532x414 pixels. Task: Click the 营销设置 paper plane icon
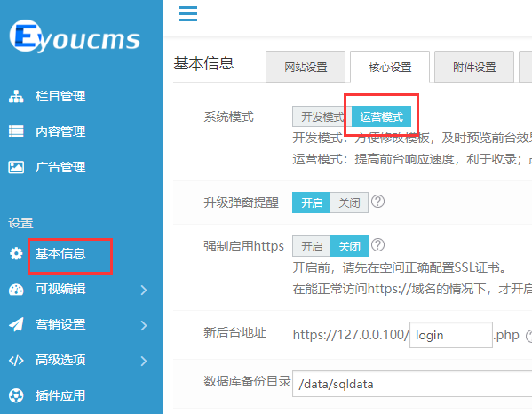(16, 324)
